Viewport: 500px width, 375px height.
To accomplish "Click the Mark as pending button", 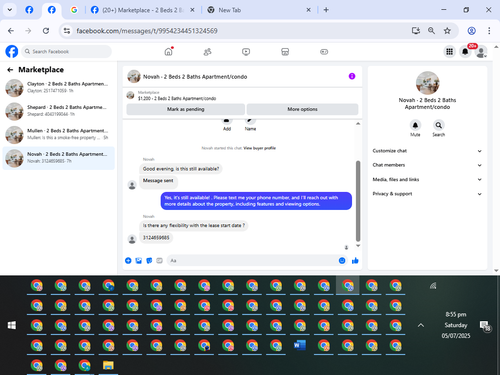I will [x=186, y=109].
